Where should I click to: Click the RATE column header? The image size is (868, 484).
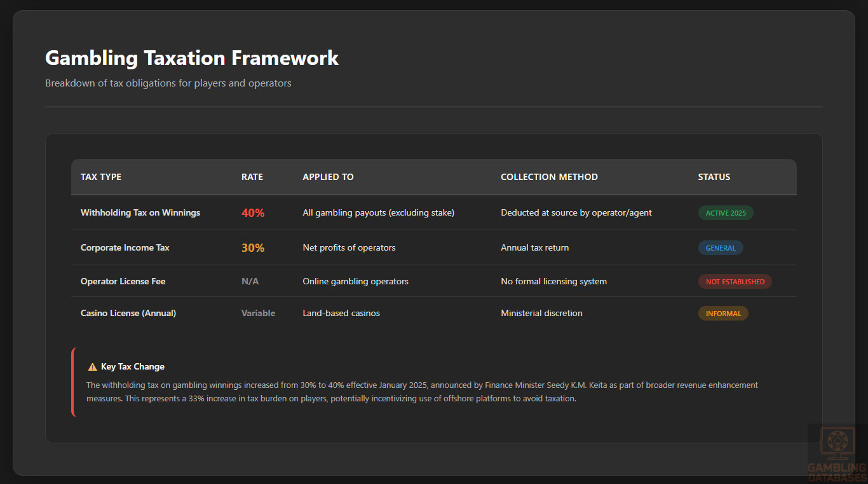click(252, 177)
